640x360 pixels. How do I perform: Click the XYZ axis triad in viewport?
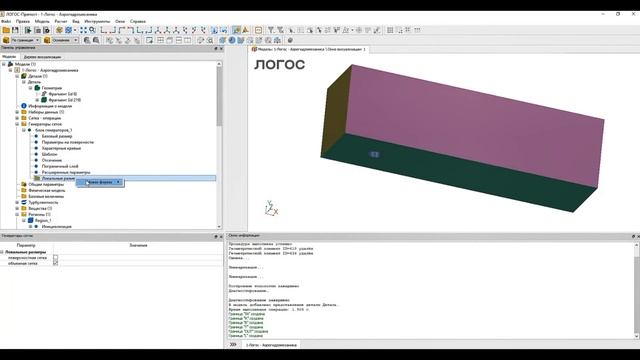tap(271, 208)
